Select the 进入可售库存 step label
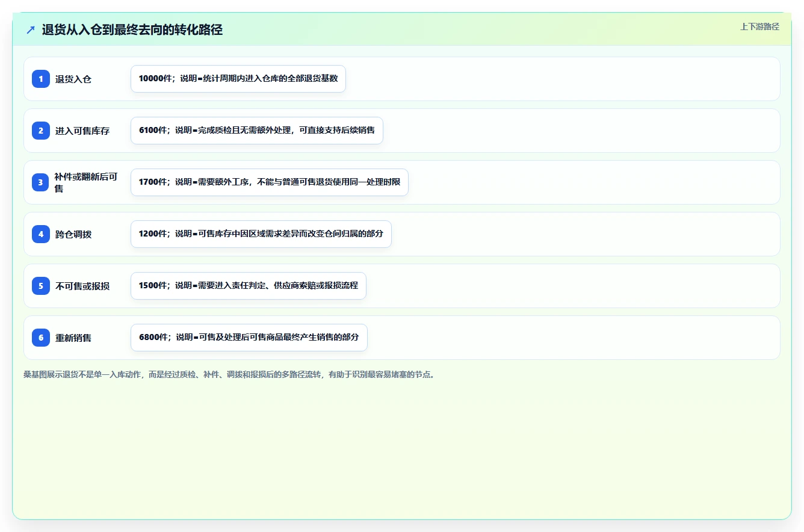804x532 pixels. 82,131
